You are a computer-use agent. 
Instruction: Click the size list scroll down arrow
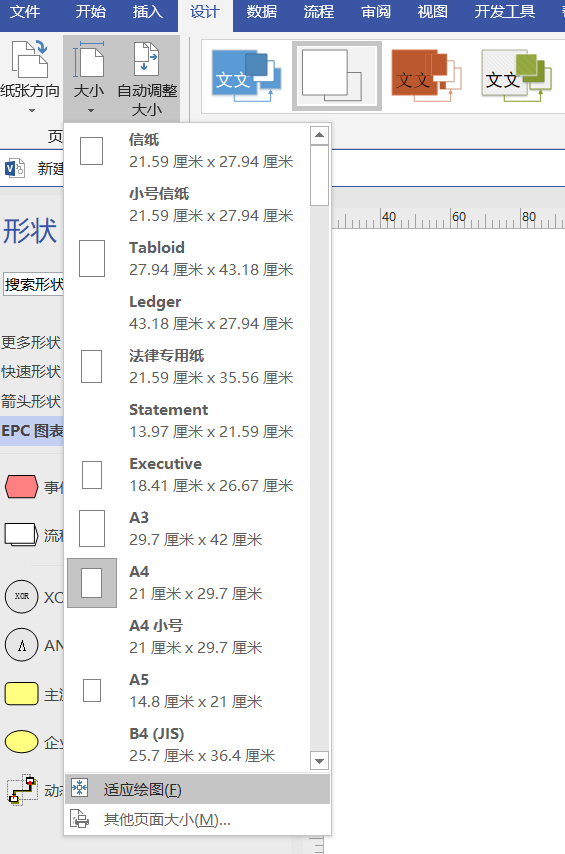319,760
